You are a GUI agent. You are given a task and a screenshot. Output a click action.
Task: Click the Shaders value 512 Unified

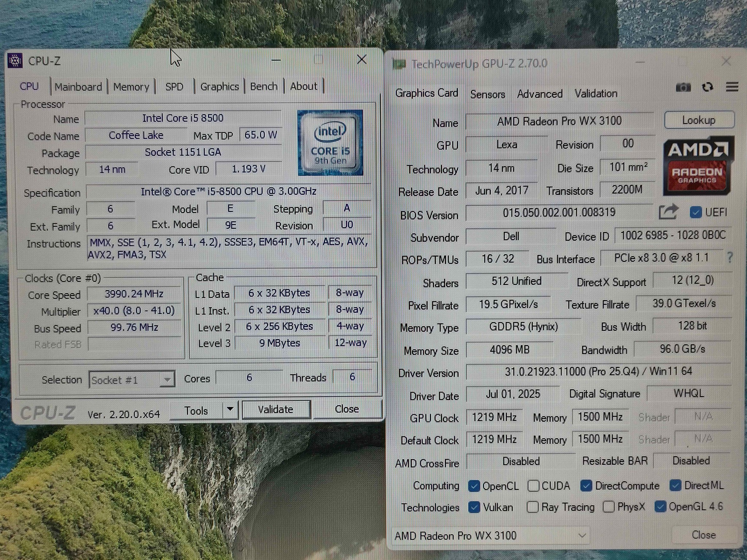516,281
